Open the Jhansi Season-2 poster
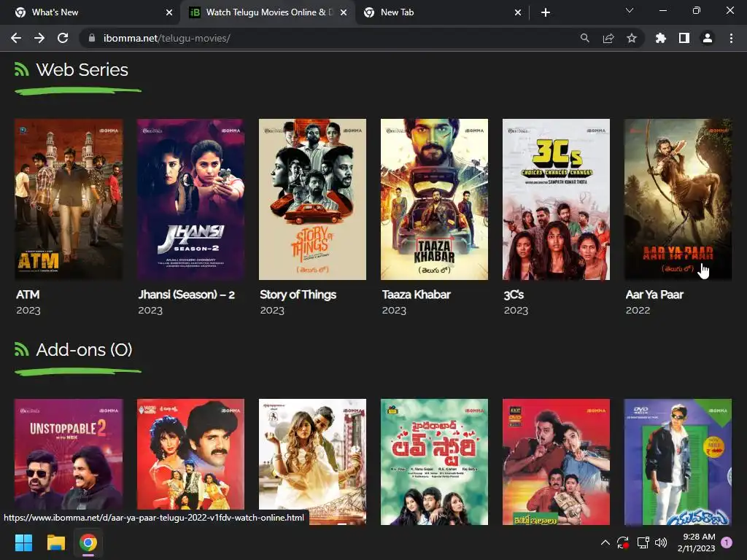 click(190, 199)
